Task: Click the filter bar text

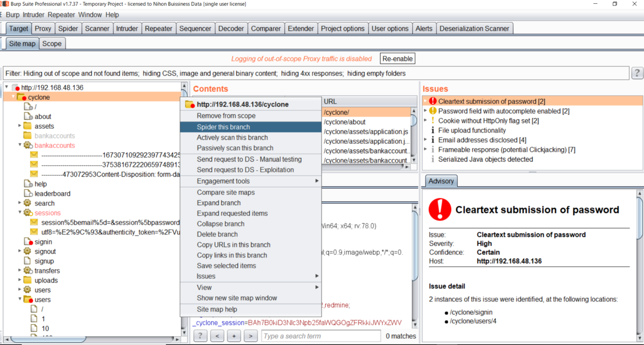Action: 206,73
